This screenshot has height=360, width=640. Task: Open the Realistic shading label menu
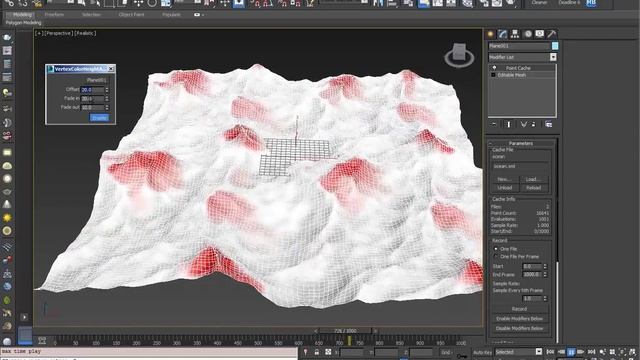pyautogui.click(x=85, y=33)
